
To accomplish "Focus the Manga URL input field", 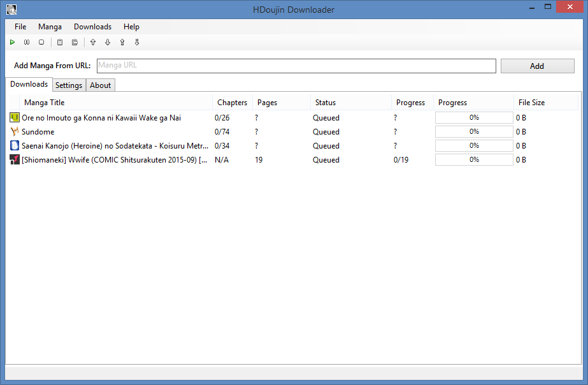I will 296,66.
